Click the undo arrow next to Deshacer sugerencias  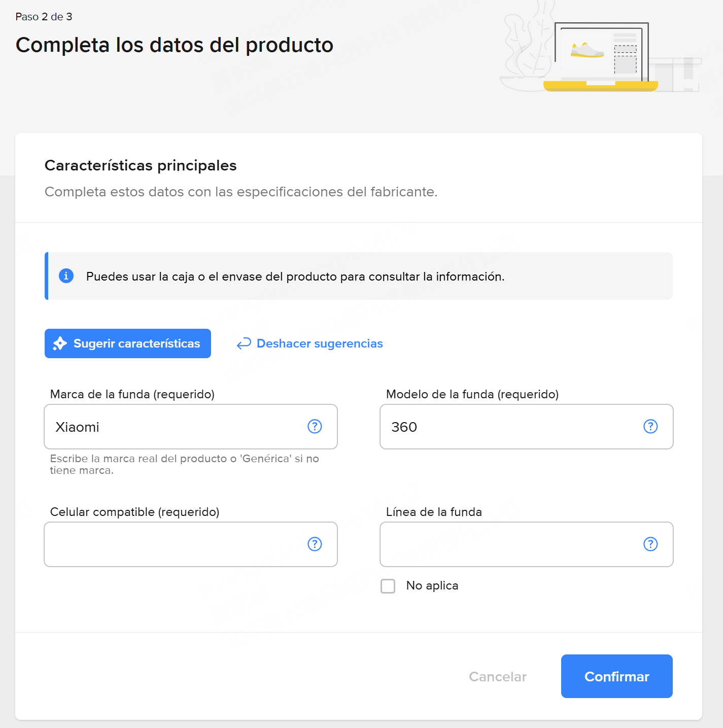click(x=244, y=343)
